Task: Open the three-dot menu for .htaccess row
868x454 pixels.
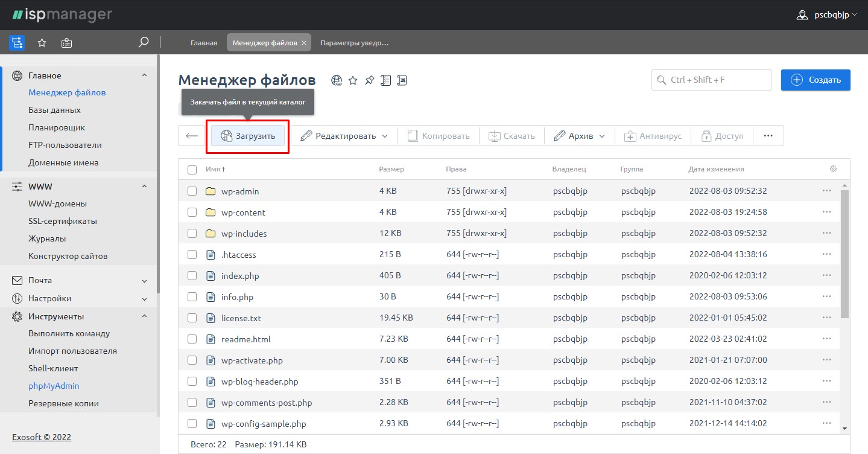Action: pyautogui.click(x=826, y=254)
